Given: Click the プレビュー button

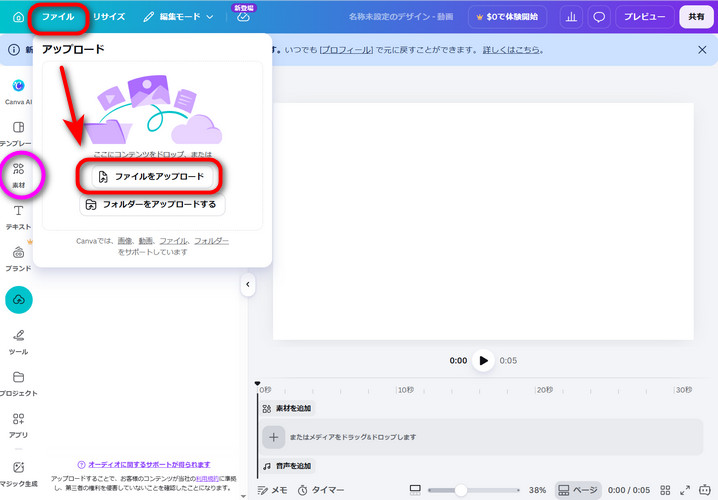Looking at the screenshot, I should coord(645,17).
